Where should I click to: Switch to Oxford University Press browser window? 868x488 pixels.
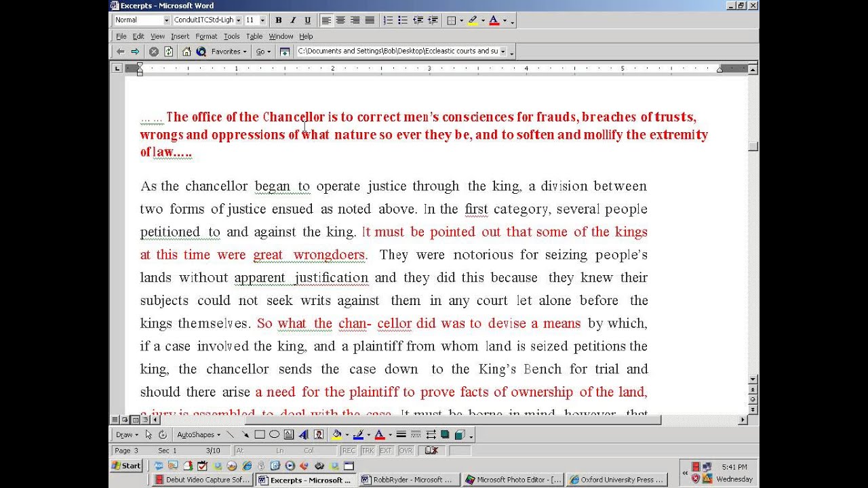coord(617,480)
